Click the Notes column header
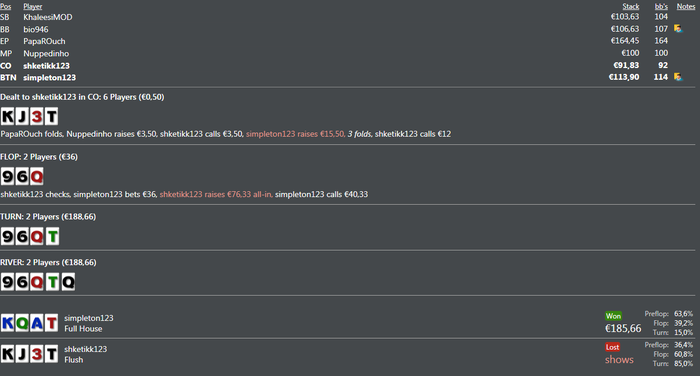700x376 pixels. pyautogui.click(x=686, y=6)
